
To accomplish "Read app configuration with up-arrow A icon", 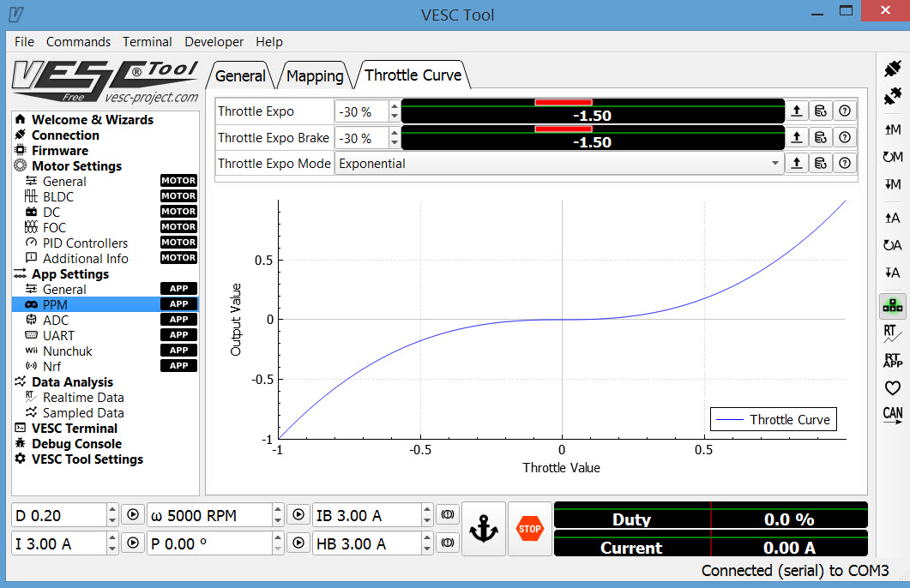I will click(893, 218).
